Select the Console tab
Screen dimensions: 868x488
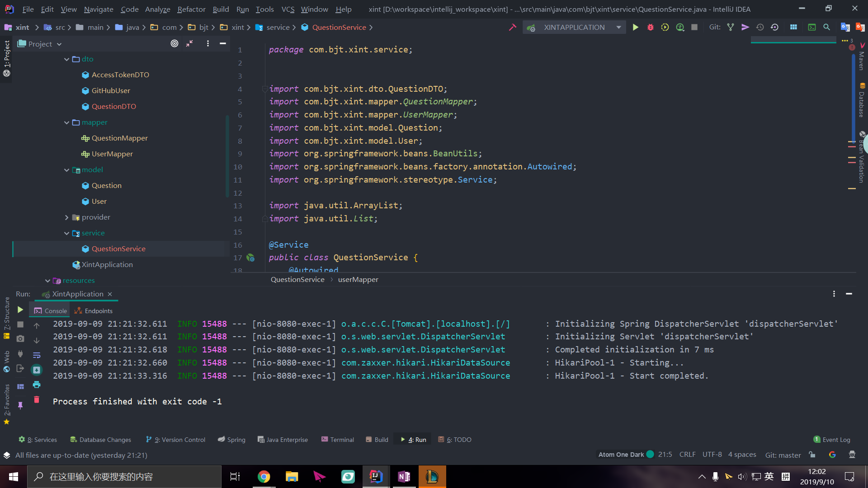(50, 311)
